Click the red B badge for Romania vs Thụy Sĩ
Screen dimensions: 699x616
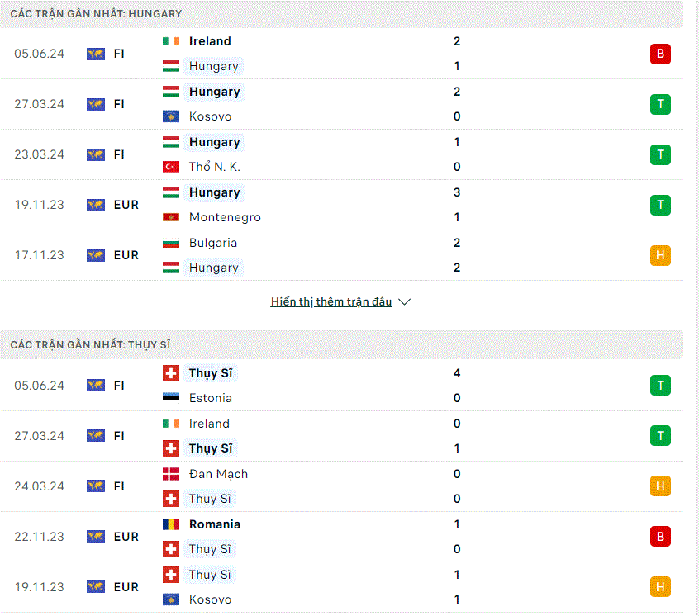[x=660, y=536]
